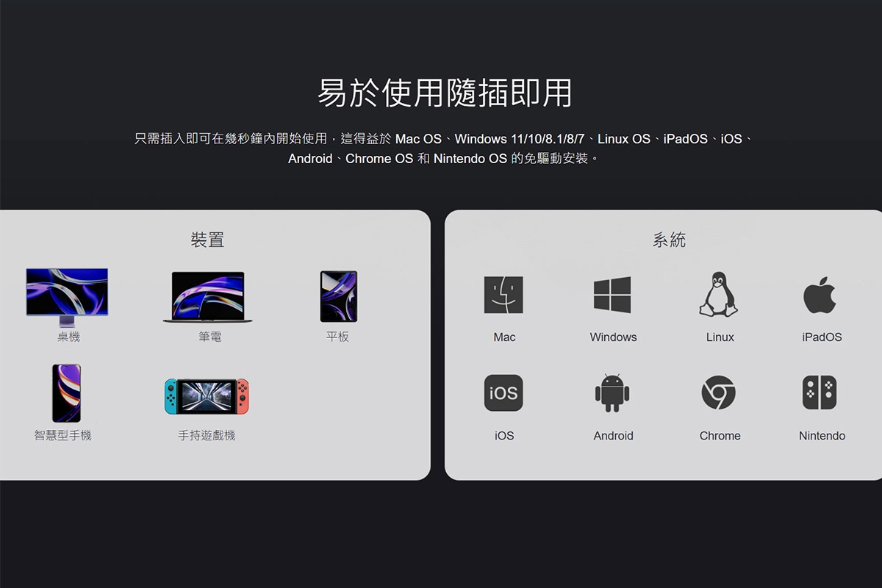Click the Android text label
Viewport: 882px width, 588px height.
tap(613, 436)
